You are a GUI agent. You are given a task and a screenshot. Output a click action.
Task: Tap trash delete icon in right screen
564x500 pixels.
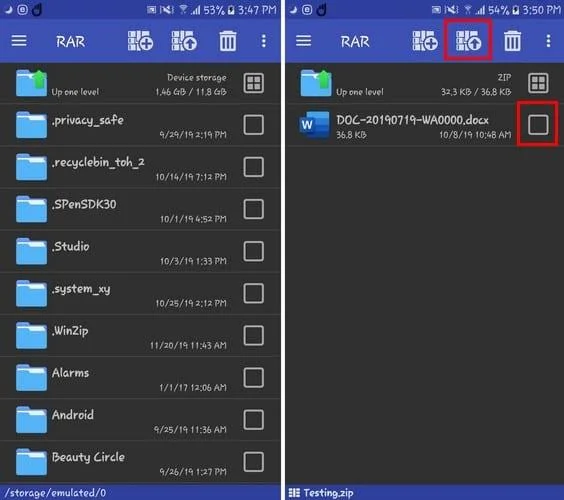(513, 41)
